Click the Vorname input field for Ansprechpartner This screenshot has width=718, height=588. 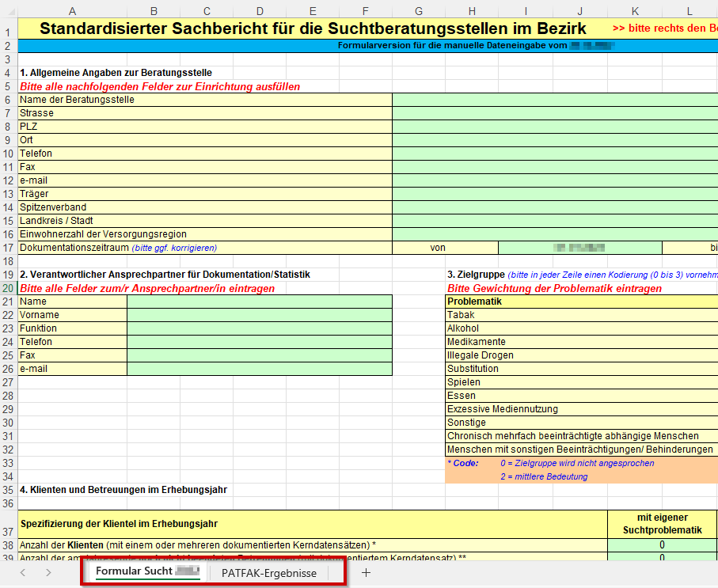pos(259,315)
